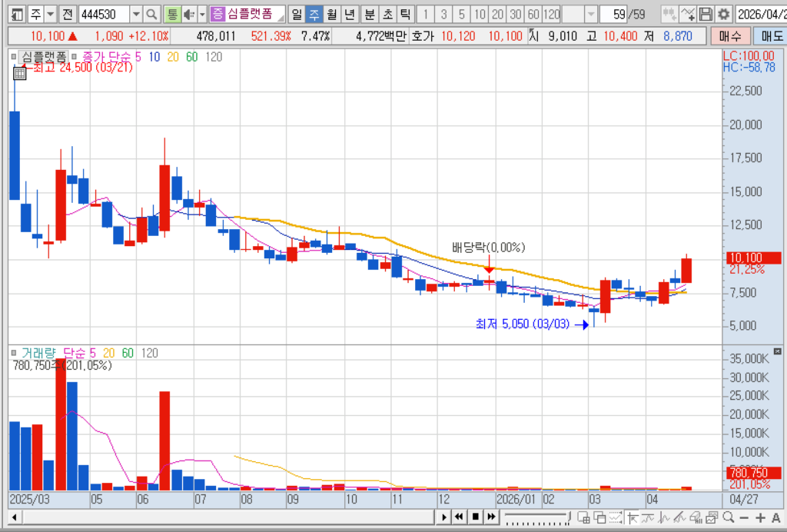
Task: Click the 최저 5,050 (03/03) low label
Action: (523, 324)
